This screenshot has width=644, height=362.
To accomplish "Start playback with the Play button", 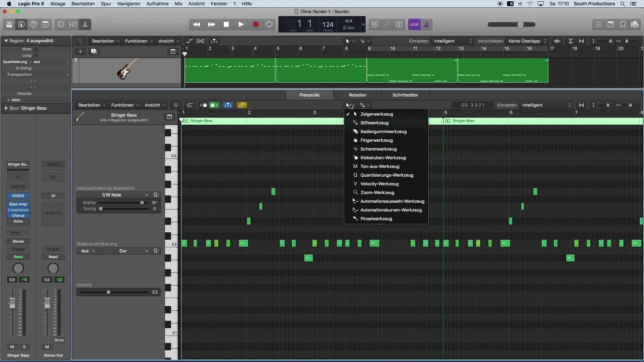I will pos(241,24).
